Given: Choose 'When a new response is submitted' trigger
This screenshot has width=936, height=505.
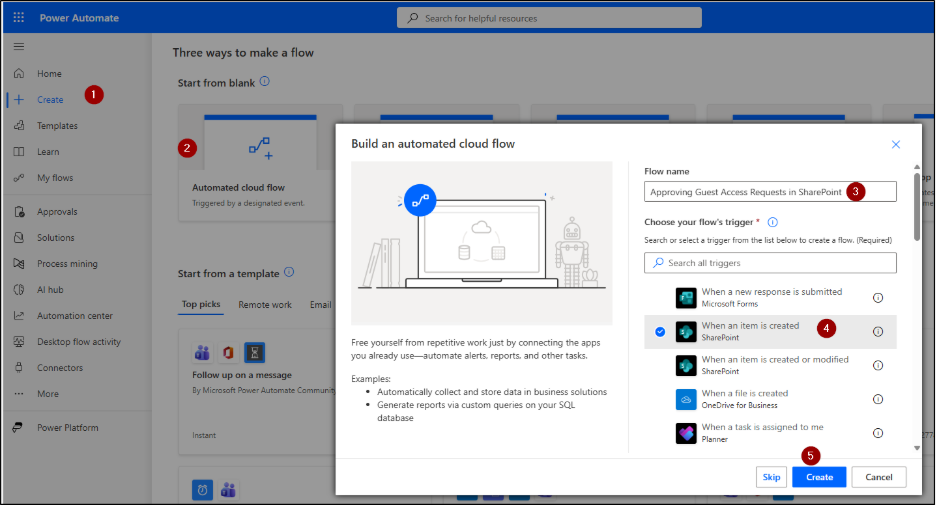Looking at the screenshot, I should [770, 297].
